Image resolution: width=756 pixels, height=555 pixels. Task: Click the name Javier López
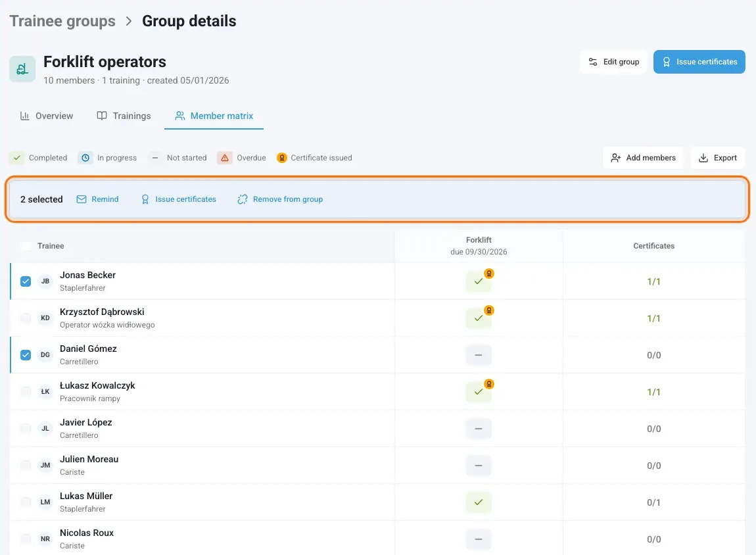[86, 422]
